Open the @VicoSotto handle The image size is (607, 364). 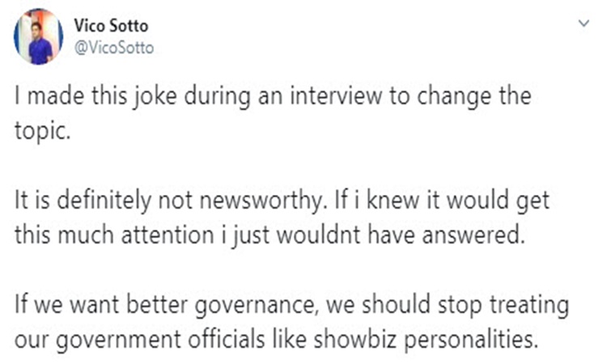(x=114, y=48)
